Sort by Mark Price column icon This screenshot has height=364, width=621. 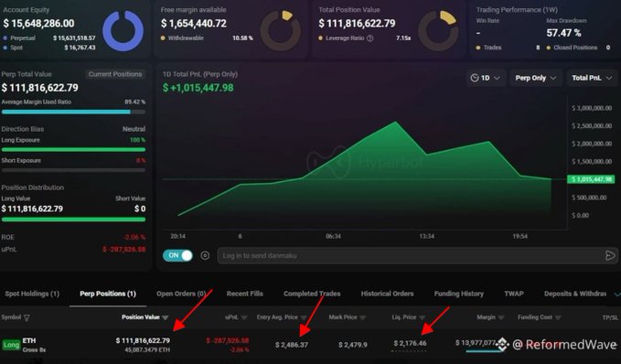[x=362, y=317]
